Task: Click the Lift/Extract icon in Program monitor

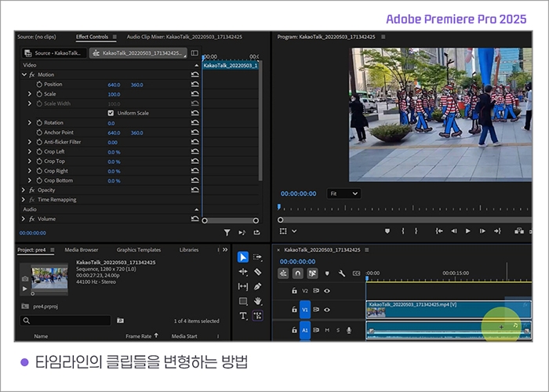Action: [x=519, y=231]
